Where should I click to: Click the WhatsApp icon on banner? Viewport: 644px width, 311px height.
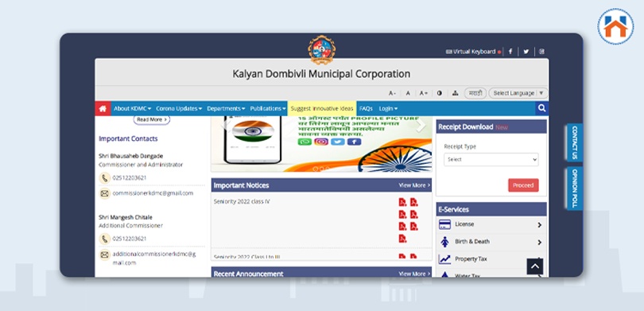tap(305, 142)
